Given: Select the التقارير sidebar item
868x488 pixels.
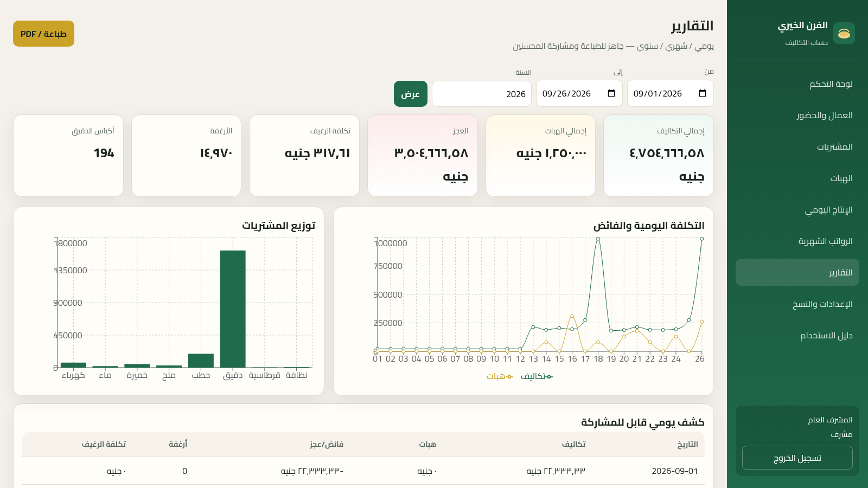Looking at the screenshot, I should coord(797,272).
